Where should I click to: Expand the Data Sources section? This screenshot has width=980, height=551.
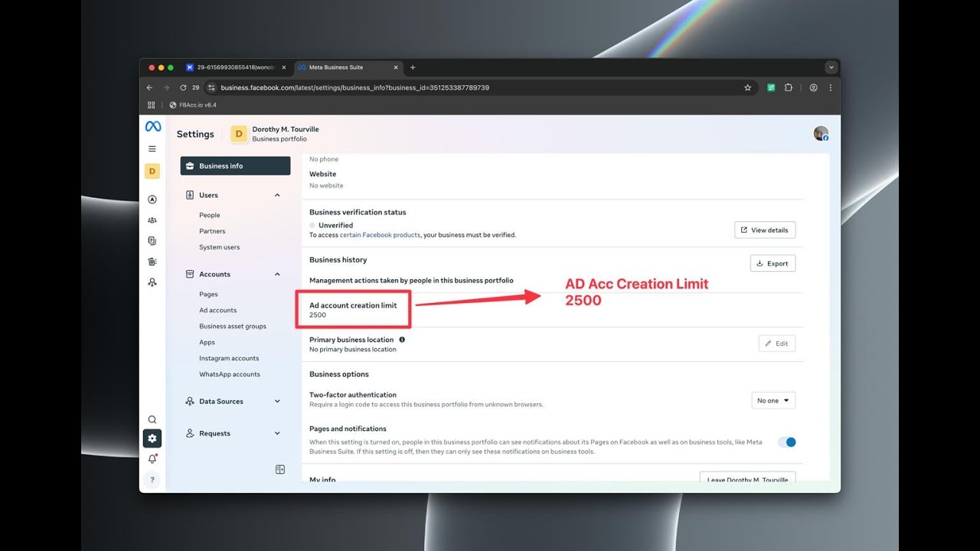(277, 401)
